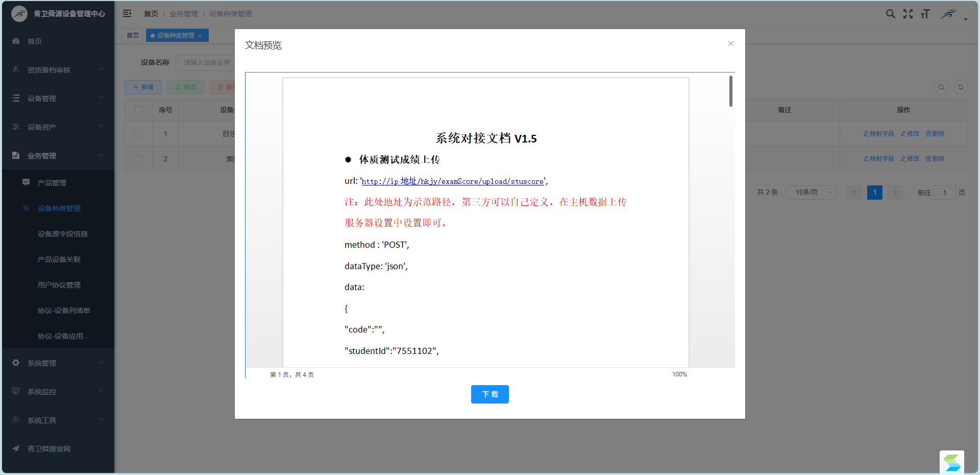Viewport: 980px width, 475px height.
Task: Click the floating green logo icon
Action: (951, 463)
